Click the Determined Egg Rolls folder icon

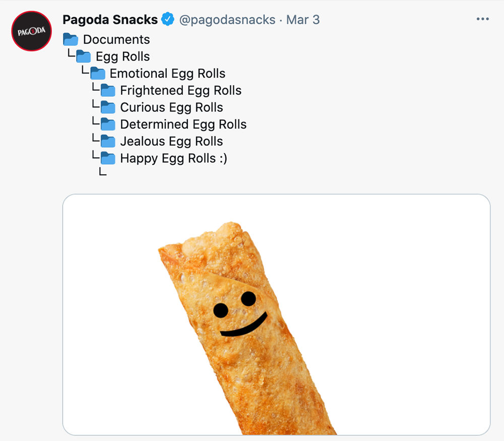click(108, 124)
